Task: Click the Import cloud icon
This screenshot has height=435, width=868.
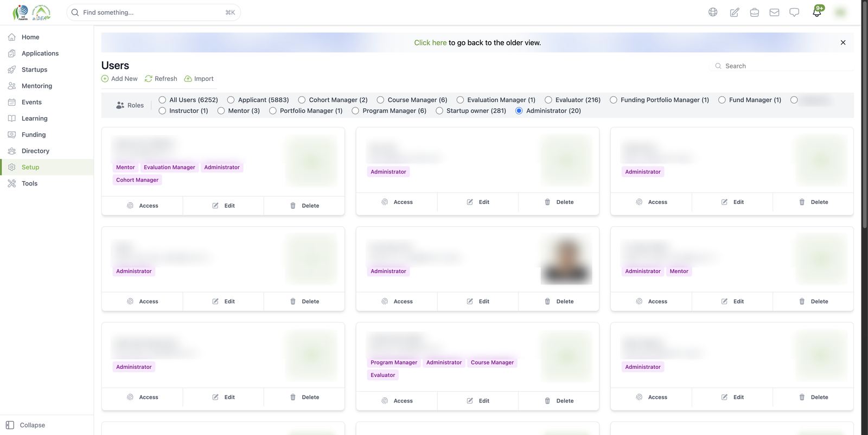Action: pos(188,79)
